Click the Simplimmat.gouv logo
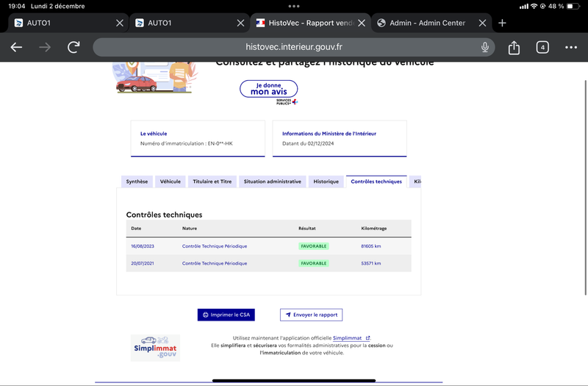The width and height of the screenshot is (588, 386). click(155, 348)
